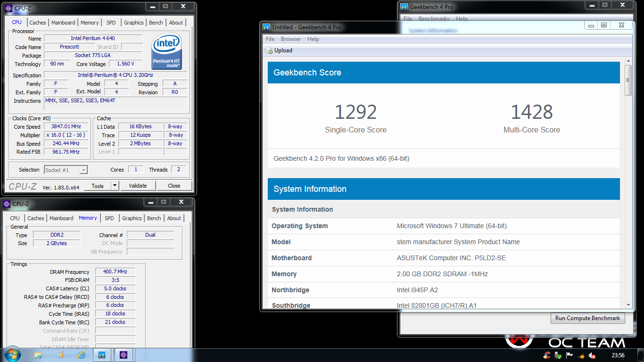Click the Show Desktop strip beside the clock
644x362 pixels.
tap(641, 355)
